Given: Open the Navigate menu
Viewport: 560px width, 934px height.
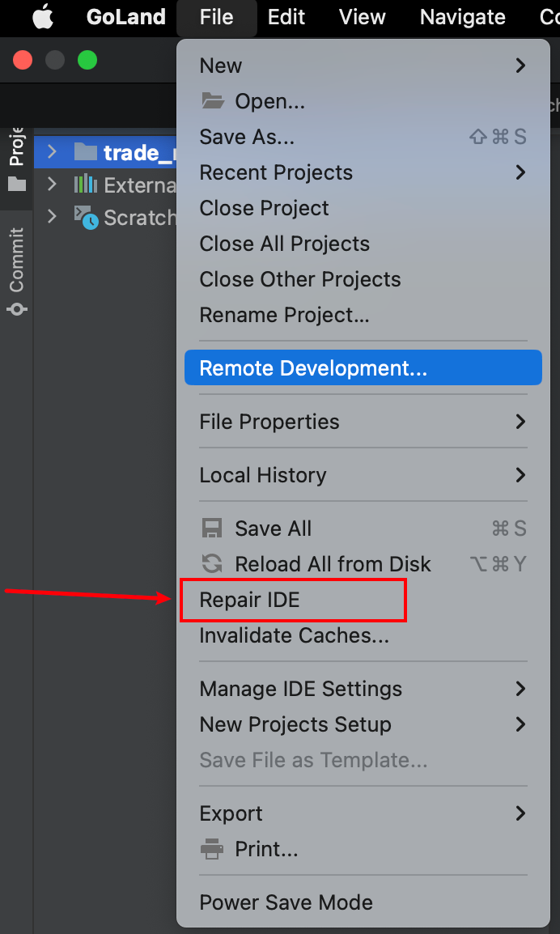Looking at the screenshot, I should (463, 17).
